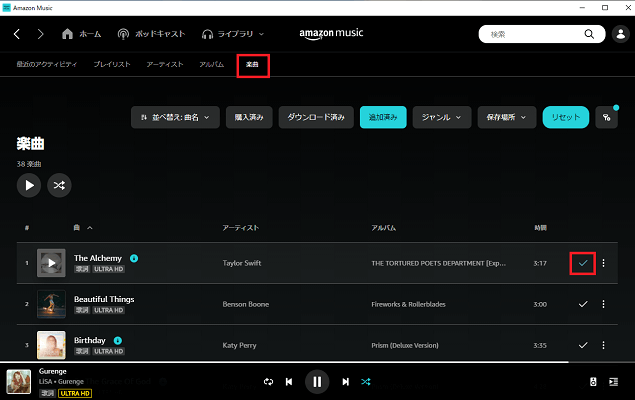Open Benson Boone artist link

click(x=246, y=304)
